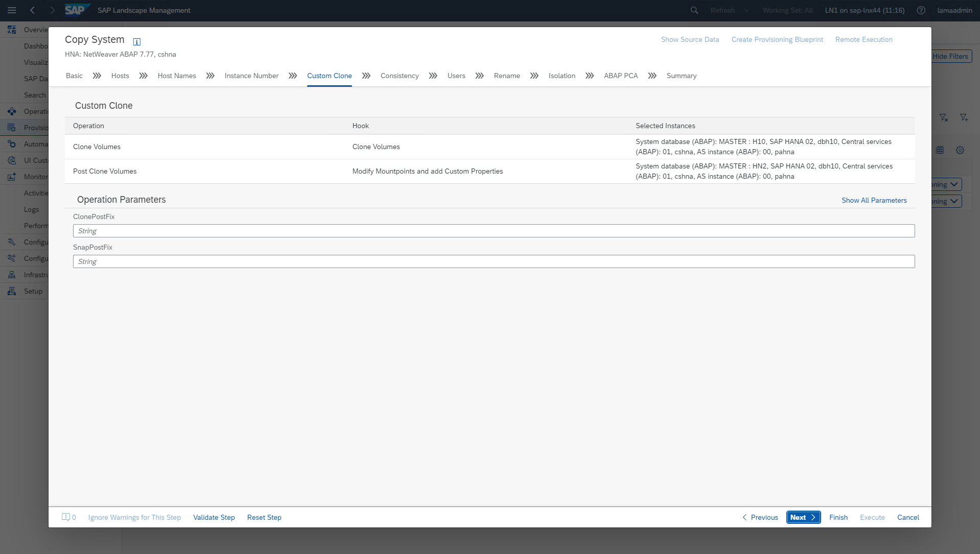Switch to the Summary step tab
980x554 pixels.
(681, 76)
